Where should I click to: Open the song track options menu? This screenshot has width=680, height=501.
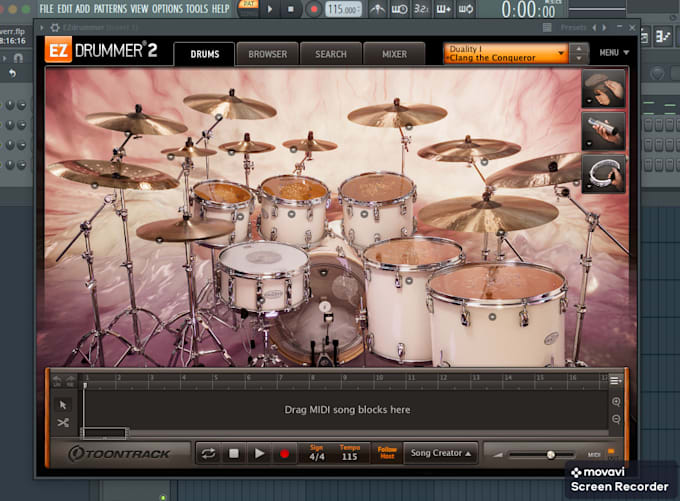(x=615, y=381)
